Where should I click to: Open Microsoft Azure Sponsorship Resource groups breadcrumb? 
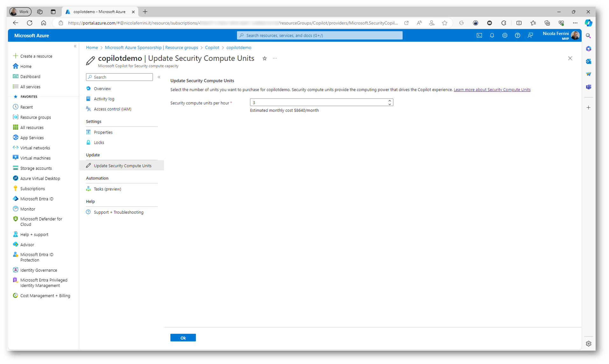click(x=151, y=47)
